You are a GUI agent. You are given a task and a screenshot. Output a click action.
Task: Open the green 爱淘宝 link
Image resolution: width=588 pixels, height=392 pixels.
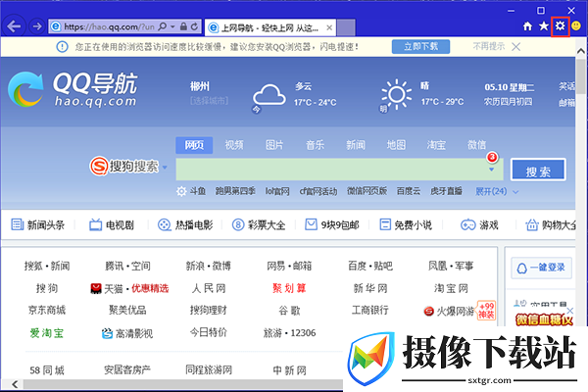click(46, 333)
